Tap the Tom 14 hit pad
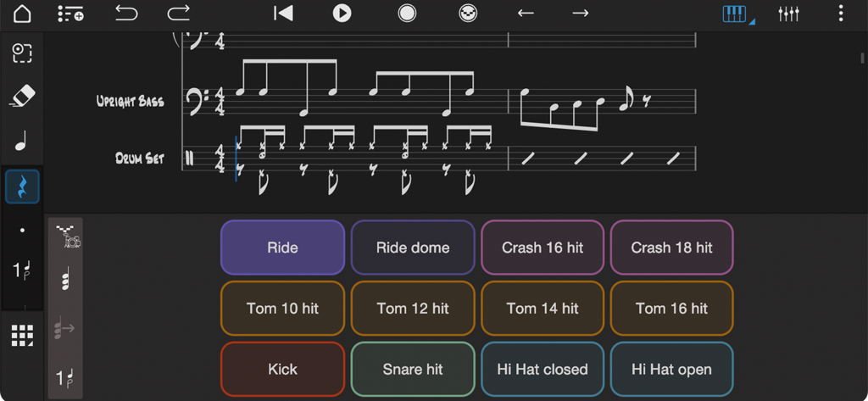Viewport: 868px width, 401px height. tap(542, 308)
